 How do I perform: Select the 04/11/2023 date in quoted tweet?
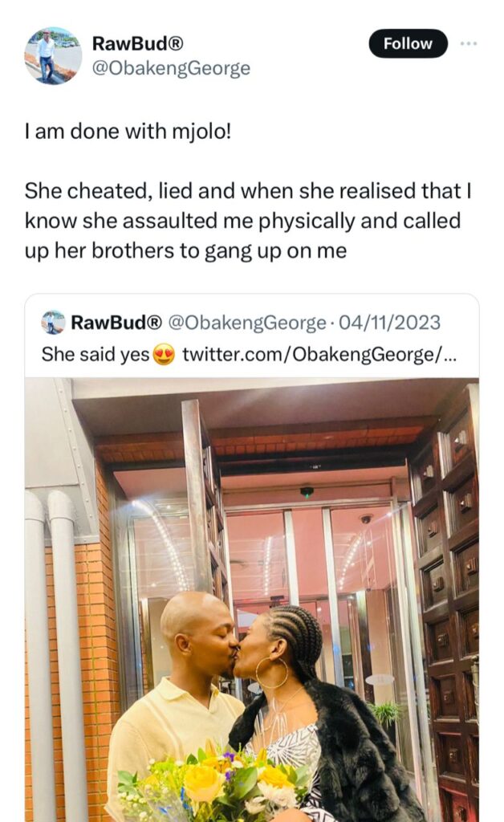click(x=390, y=323)
